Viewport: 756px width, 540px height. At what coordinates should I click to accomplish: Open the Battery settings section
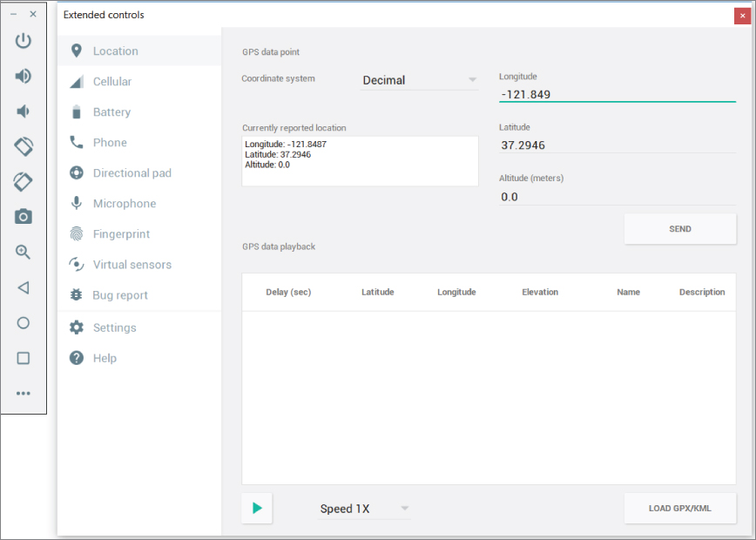click(111, 112)
